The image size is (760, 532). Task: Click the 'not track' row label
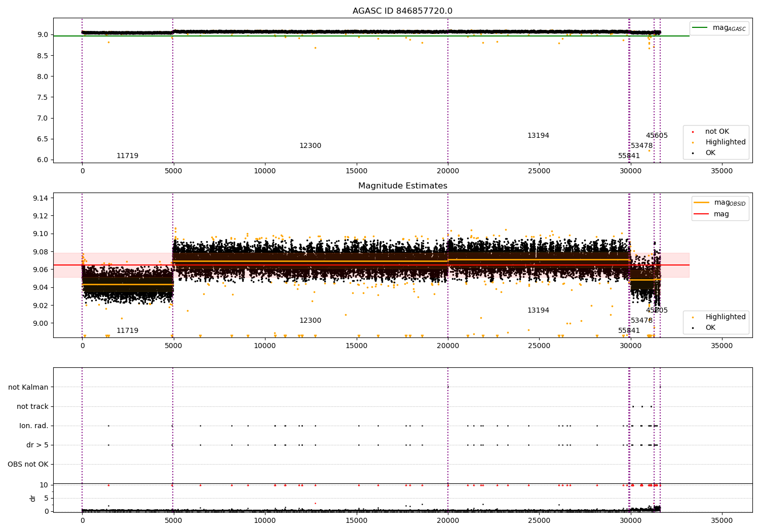point(32,407)
